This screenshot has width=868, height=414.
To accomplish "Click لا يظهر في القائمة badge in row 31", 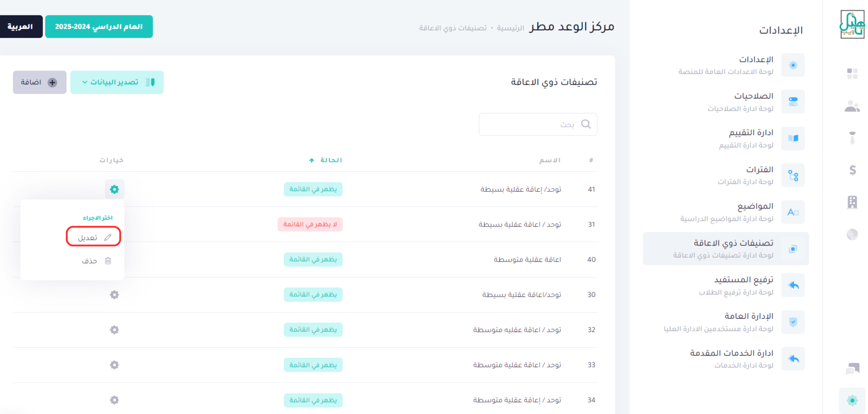I will (310, 224).
